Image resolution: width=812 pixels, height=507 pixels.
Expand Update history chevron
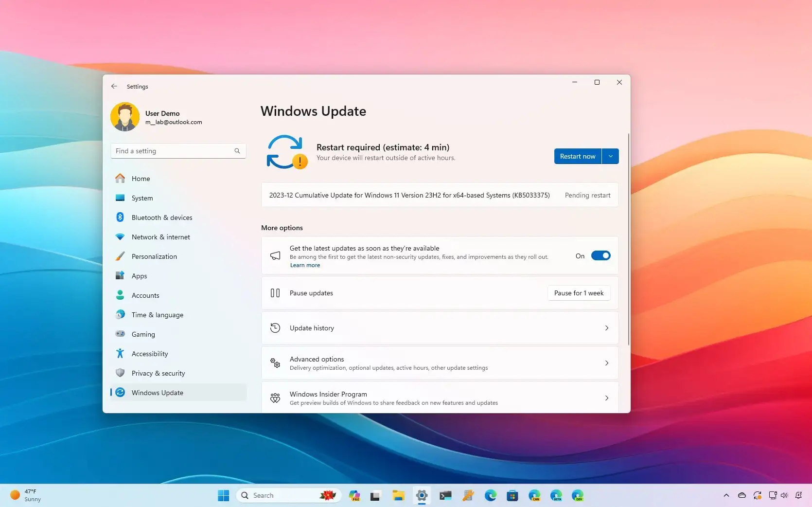tap(607, 328)
